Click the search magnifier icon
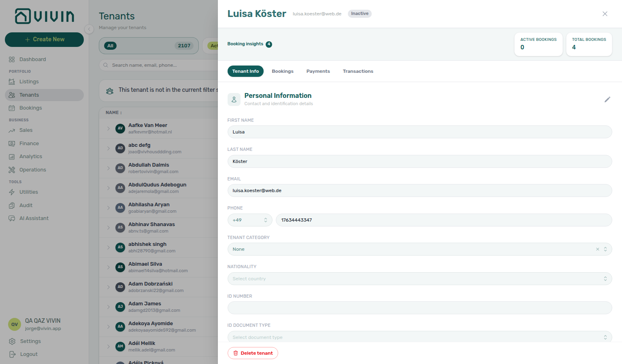Screen dimensions: 622x364 tap(106, 65)
